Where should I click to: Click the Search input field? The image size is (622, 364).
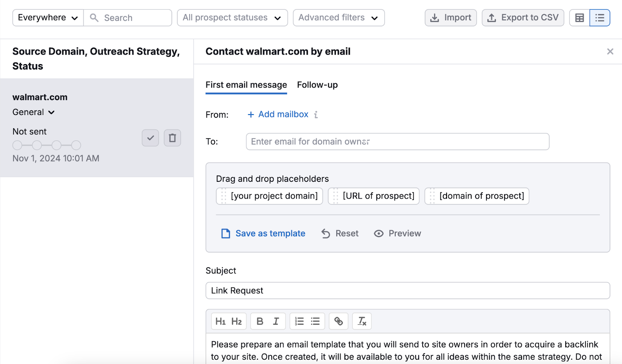[128, 18]
